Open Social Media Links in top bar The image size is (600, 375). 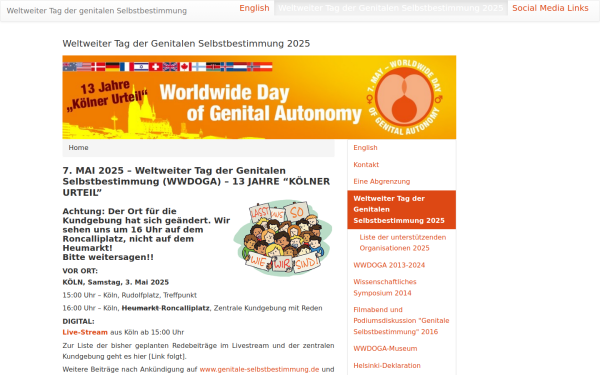(550, 8)
